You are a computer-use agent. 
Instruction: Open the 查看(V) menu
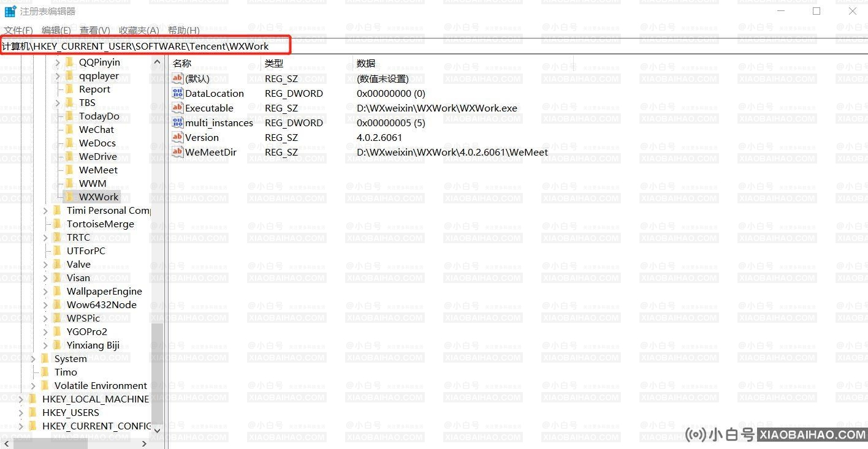point(95,30)
